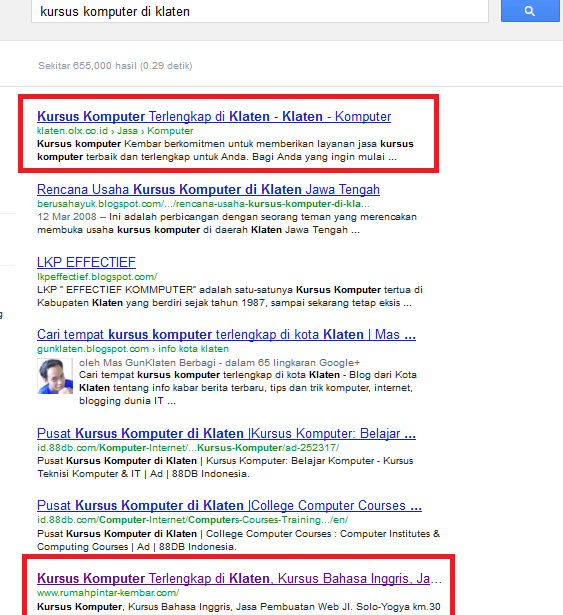This screenshot has width=563, height=615.
Task: Open 'Pusat Kursus Komputer di Klaten |Kursus Komputer: Belajar' link
Action: 226,433
